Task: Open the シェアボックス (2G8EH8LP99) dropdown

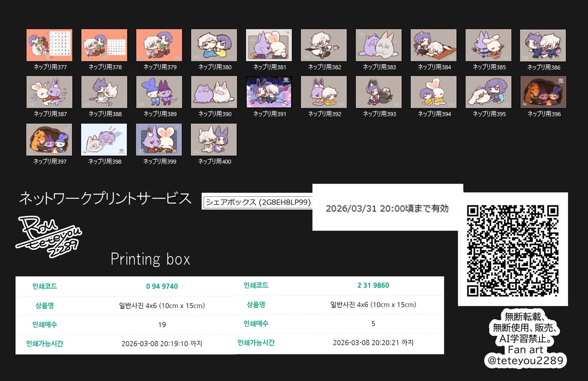Action: 258,202
